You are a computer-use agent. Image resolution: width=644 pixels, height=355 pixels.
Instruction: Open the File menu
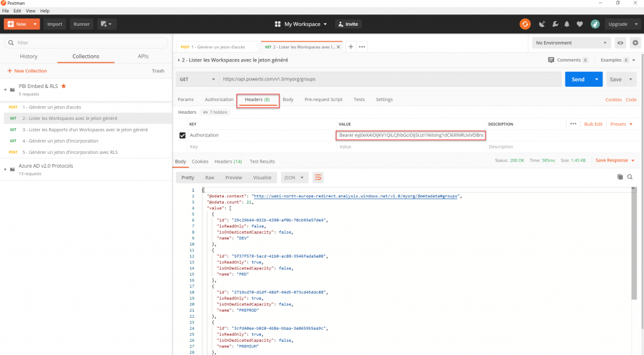click(x=5, y=11)
